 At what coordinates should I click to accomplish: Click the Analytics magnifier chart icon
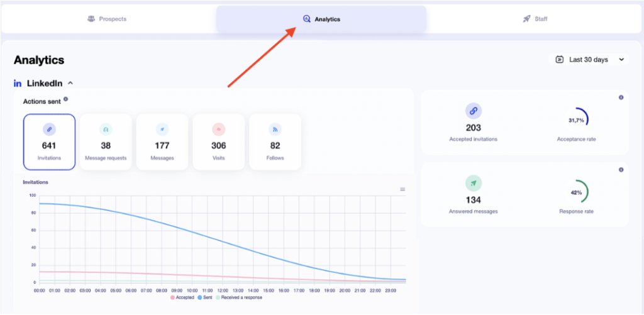[307, 19]
